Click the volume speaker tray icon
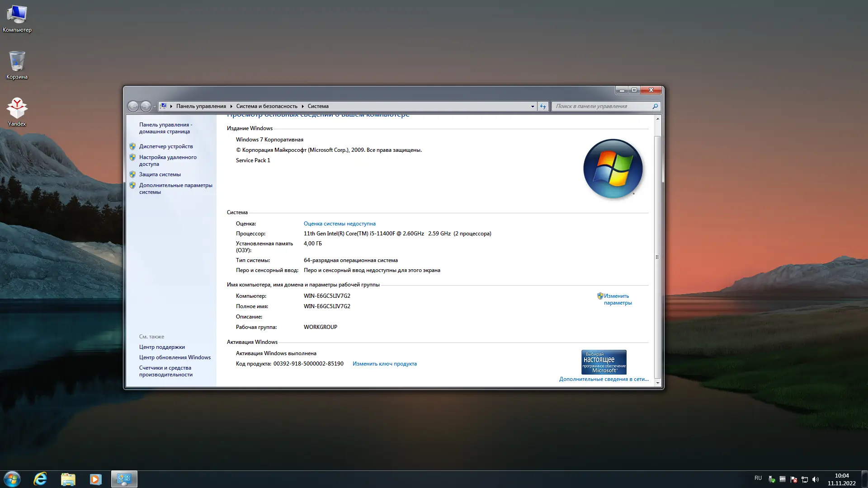 816,479
